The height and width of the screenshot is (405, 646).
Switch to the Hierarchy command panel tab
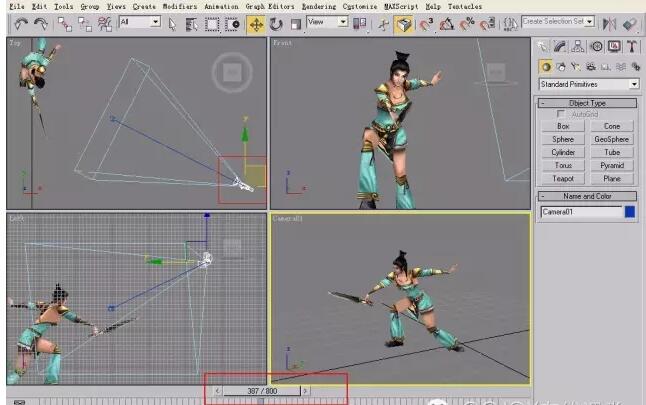coord(578,46)
